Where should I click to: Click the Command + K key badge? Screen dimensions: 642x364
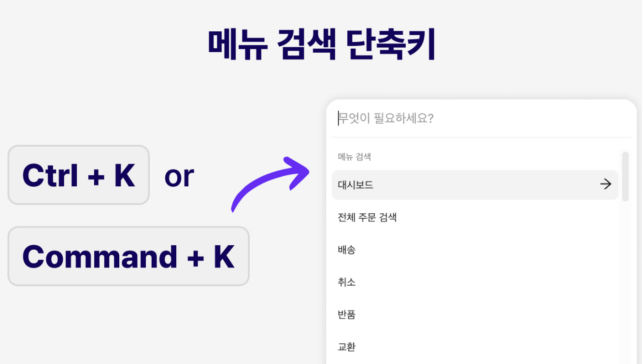point(128,256)
